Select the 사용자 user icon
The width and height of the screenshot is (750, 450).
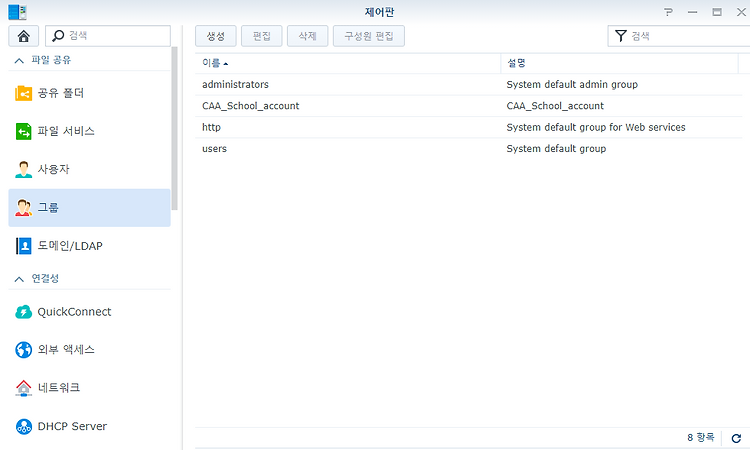click(x=23, y=169)
